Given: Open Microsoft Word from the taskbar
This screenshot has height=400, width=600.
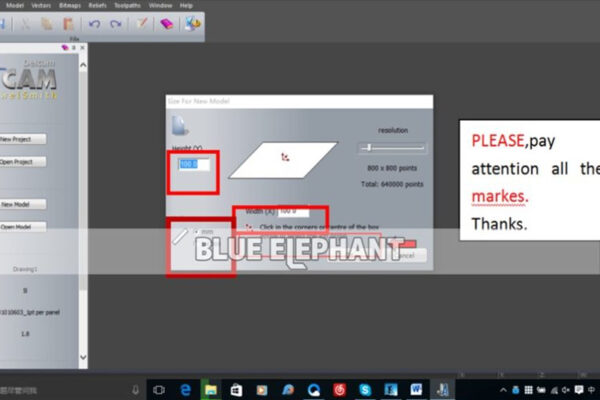Looking at the screenshot, I should coord(416,390).
